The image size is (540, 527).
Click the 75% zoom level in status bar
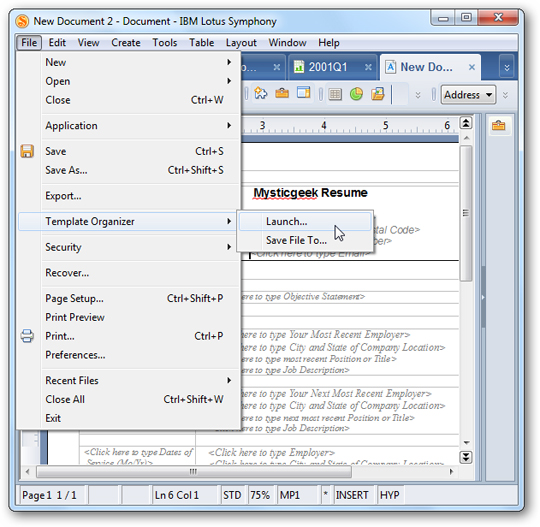click(x=260, y=495)
